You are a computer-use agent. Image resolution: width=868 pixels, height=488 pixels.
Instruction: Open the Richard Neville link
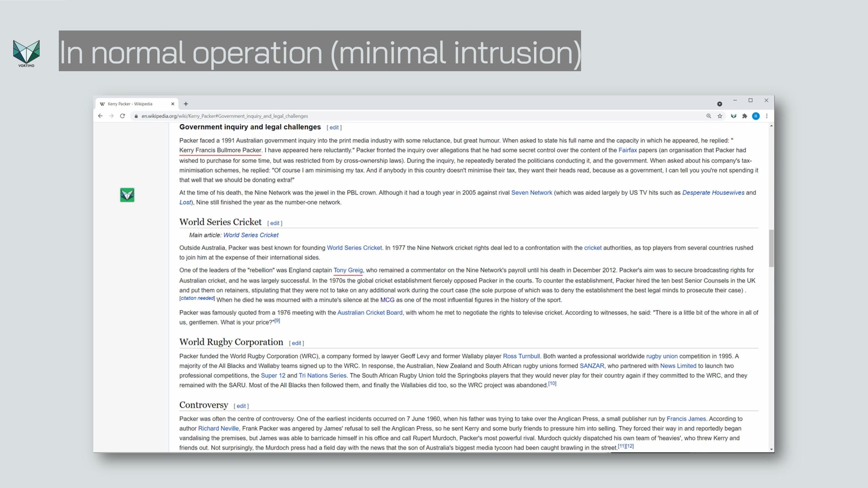coord(218,428)
